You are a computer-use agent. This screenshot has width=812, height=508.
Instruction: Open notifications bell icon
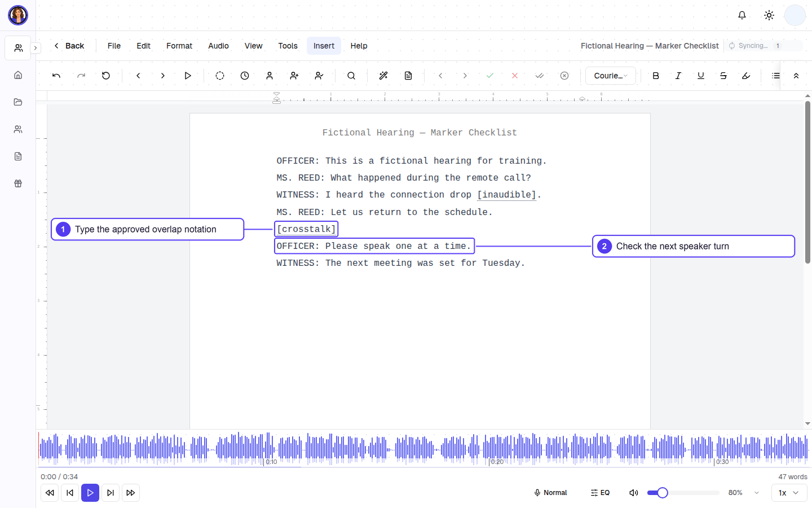click(x=742, y=15)
